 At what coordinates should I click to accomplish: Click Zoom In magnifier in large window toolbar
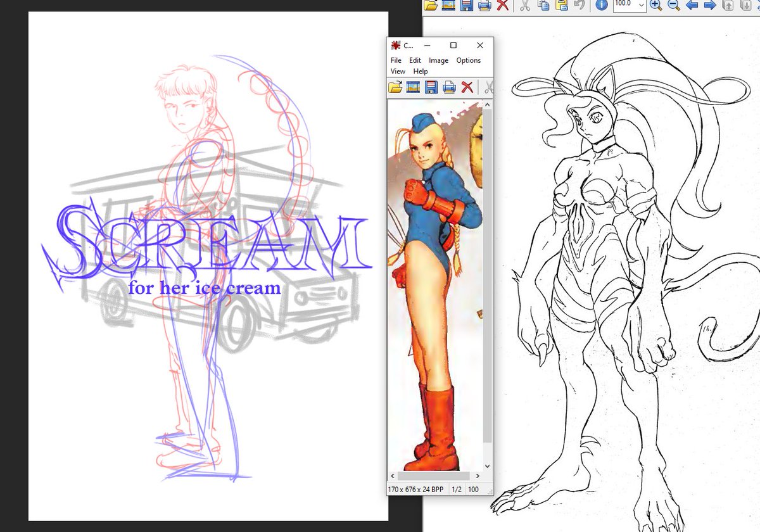[656, 4]
